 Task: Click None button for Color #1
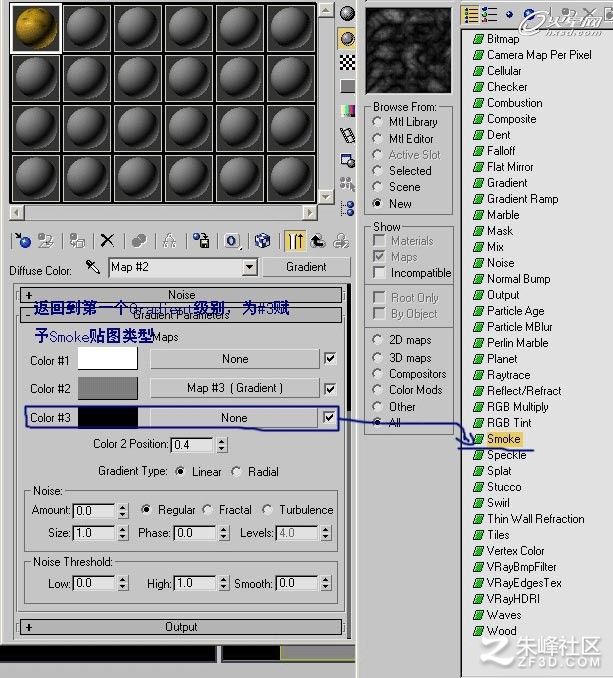[x=235, y=359]
